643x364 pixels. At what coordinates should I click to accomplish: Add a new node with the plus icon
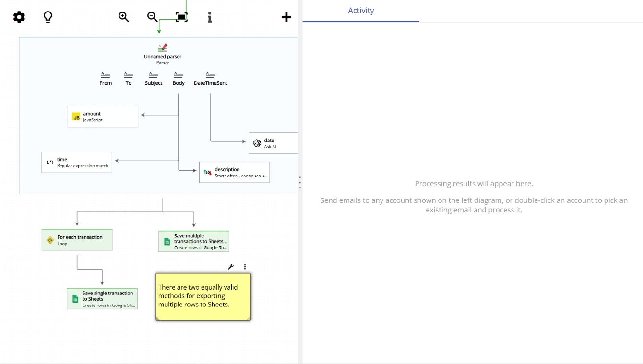(286, 17)
